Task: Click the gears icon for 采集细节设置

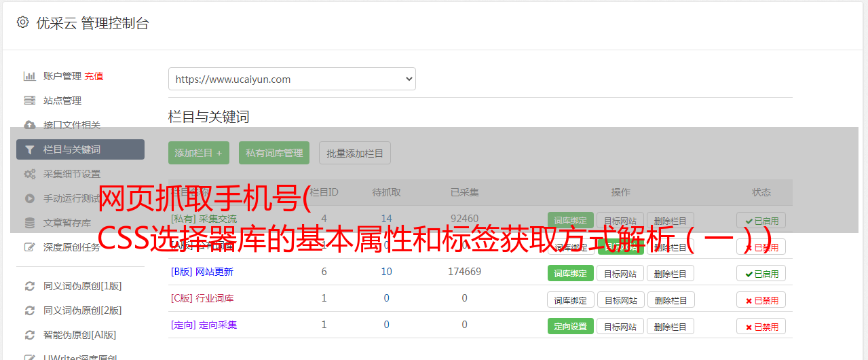Action: [x=30, y=174]
